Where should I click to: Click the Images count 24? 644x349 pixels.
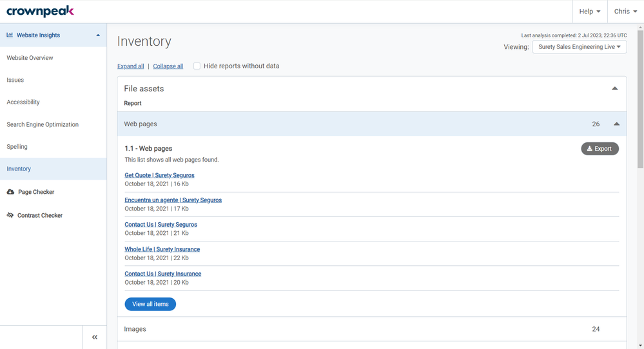click(596, 329)
